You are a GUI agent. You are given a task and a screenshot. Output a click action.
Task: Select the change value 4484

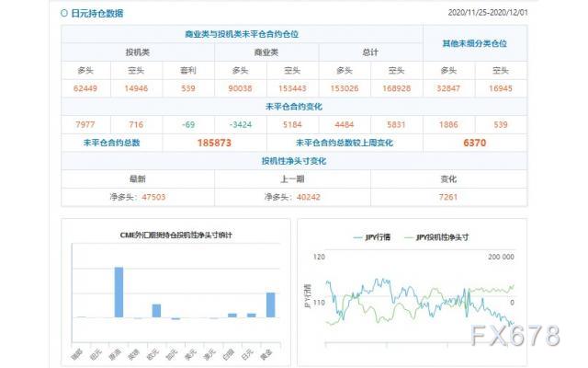click(x=345, y=124)
